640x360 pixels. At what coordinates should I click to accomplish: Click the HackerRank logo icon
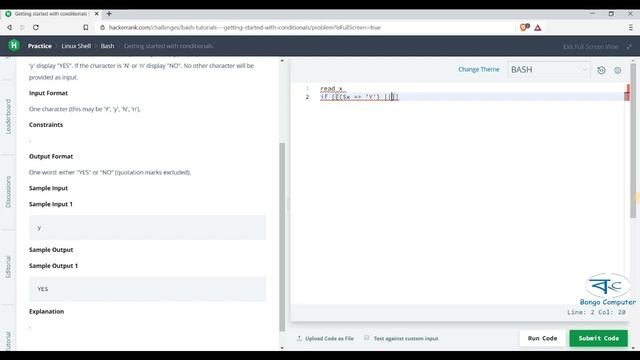(14, 45)
